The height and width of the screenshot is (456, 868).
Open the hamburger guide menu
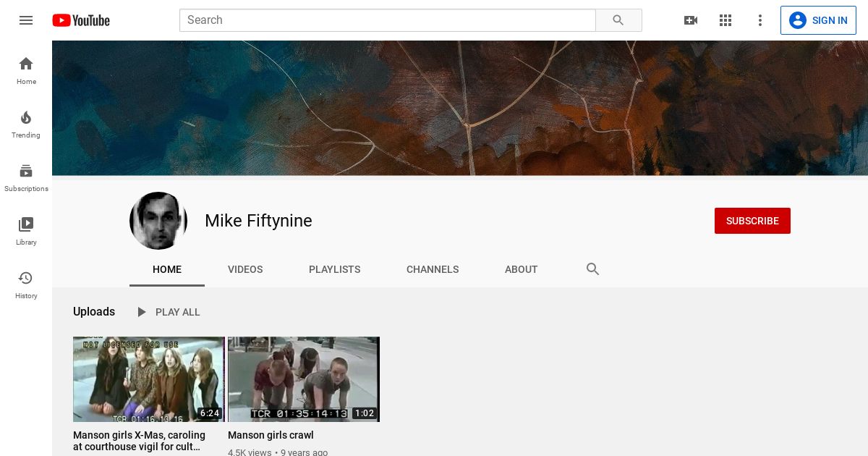26,20
